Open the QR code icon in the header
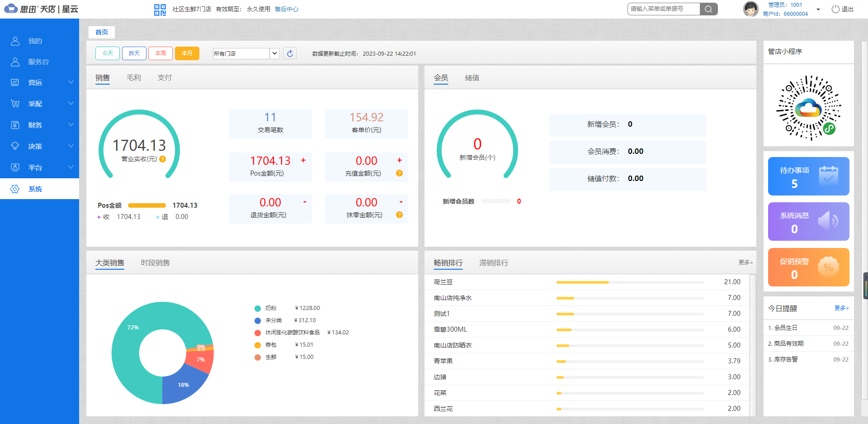 click(x=160, y=9)
